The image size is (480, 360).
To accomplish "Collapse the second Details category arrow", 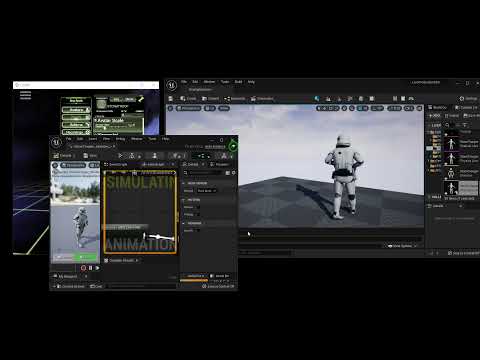I will pyautogui.click(x=184, y=200).
